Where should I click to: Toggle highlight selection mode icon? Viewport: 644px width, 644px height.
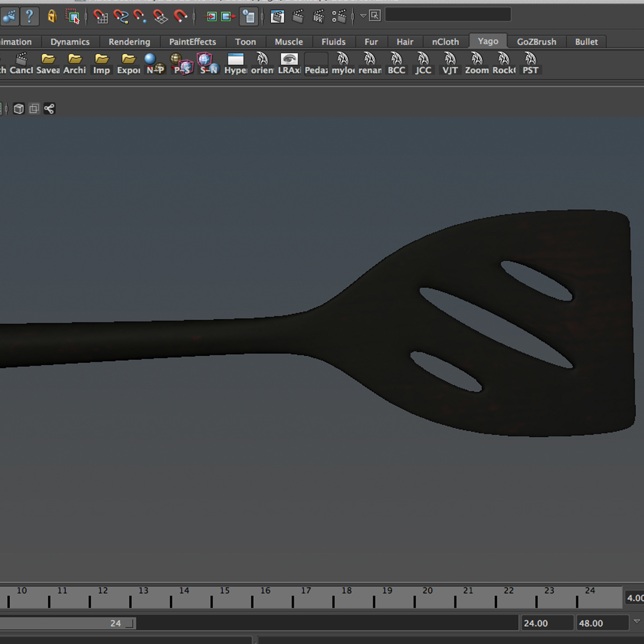pos(73,17)
